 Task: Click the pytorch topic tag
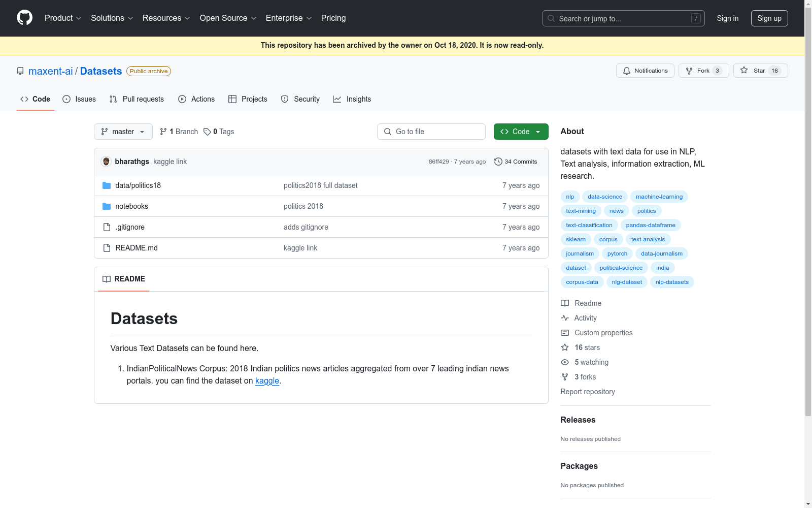click(617, 253)
